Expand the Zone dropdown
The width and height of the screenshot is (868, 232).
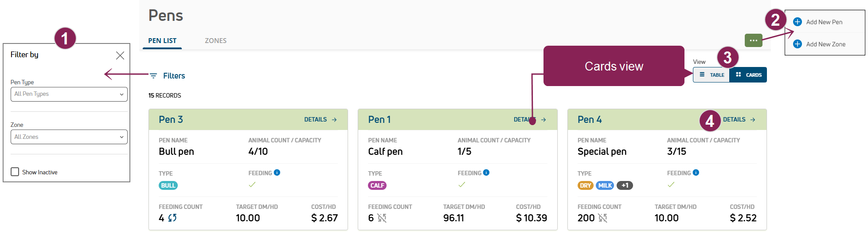[x=69, y=137]
